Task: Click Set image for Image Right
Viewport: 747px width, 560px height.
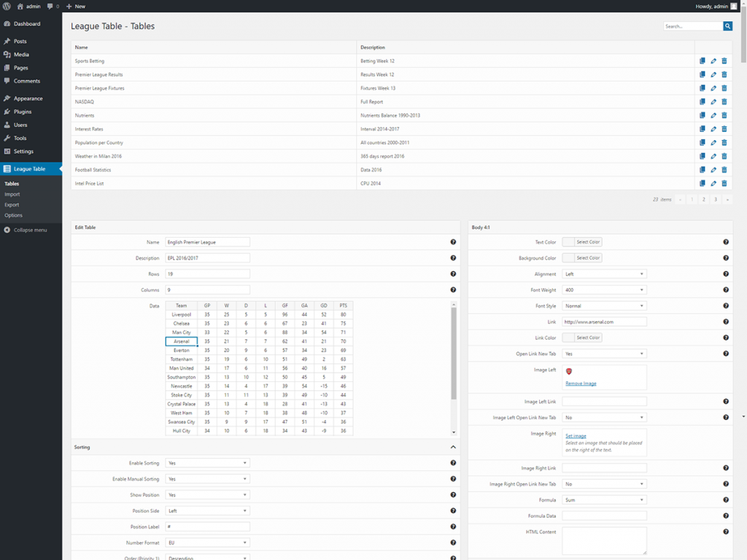Action: (576, 437)
